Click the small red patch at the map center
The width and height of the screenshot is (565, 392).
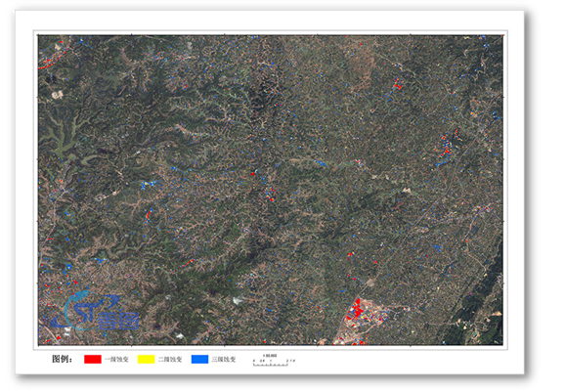coord(253,174)
